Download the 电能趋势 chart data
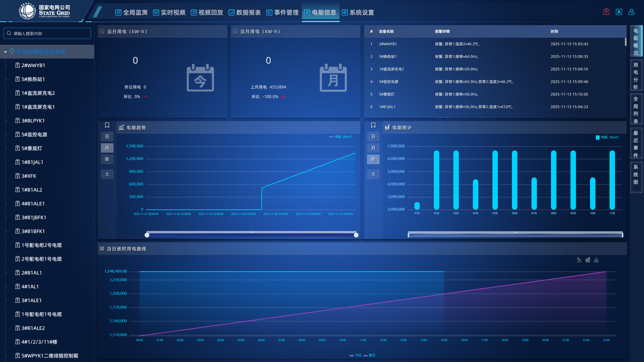Viewport: 644px width, 362px height. [x=107, y=174]
